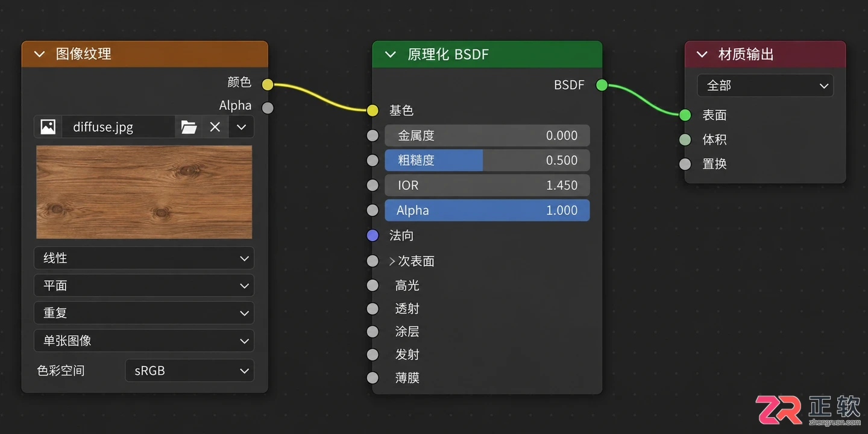Click the 发射 input socket
This screenshot has width=868, height=434.
pos(373,354)
